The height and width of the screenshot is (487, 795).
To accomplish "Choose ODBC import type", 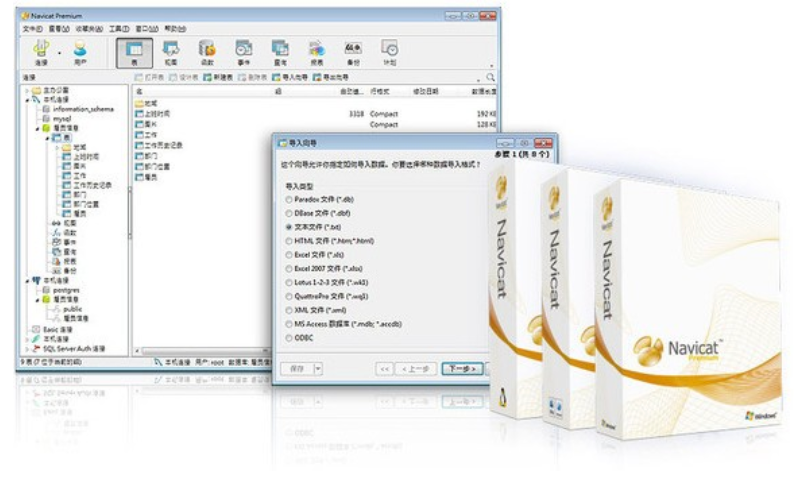I will coord(300,338).
